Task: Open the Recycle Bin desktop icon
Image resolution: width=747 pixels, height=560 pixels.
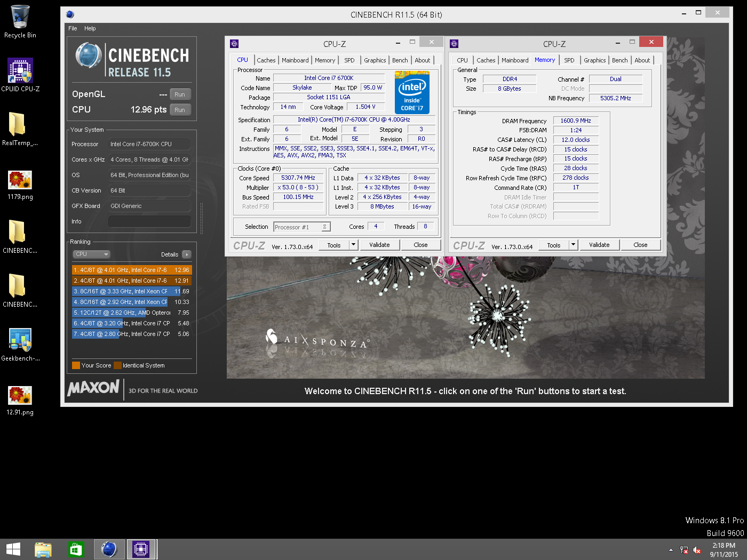Action: pos(20,22)
